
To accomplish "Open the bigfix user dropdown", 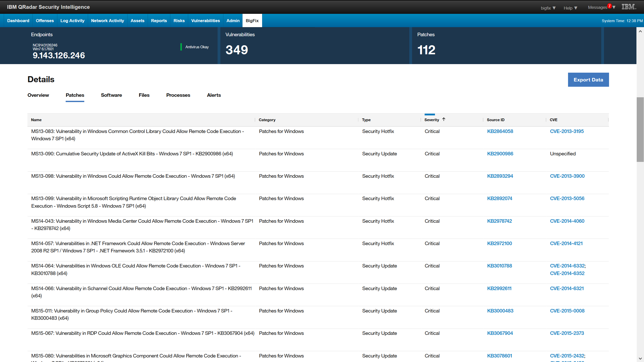I will click(x=548, y=8).
